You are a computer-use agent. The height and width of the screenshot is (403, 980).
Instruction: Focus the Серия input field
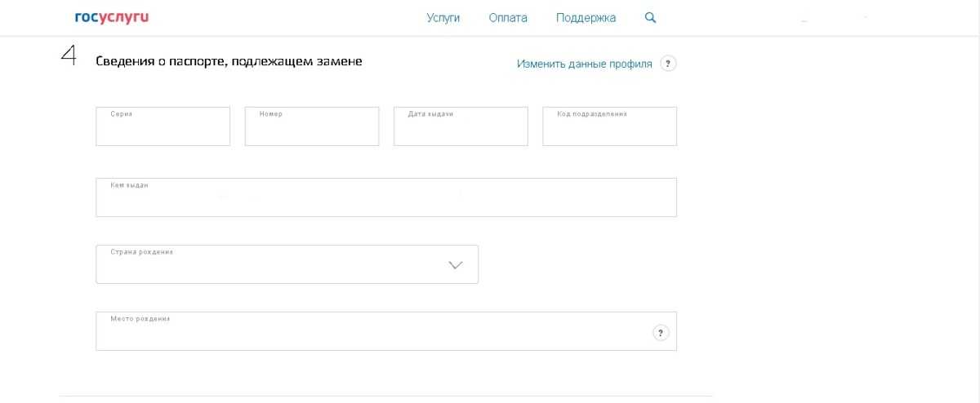coord(163,131)
